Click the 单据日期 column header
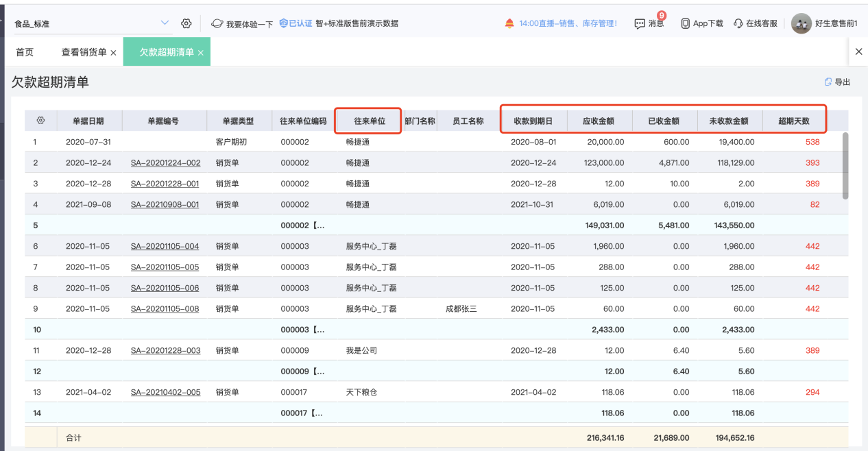 (x=88, y=121)
